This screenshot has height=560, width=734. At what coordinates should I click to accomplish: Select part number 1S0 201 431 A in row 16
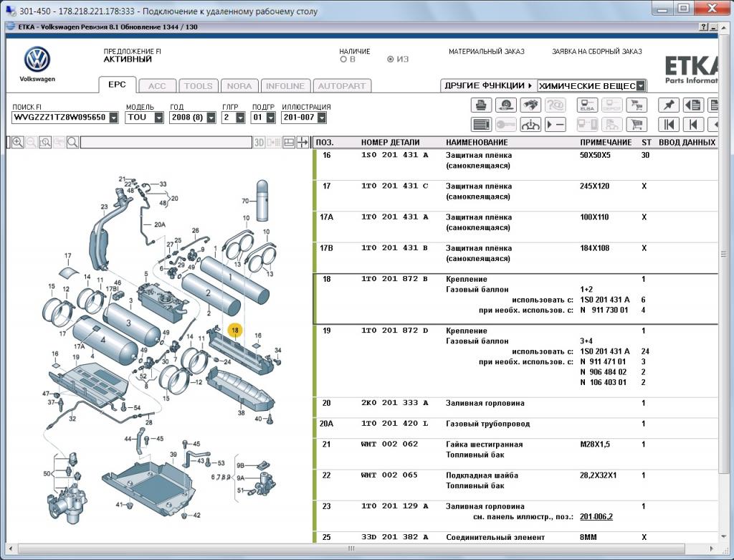coord(395,155)
